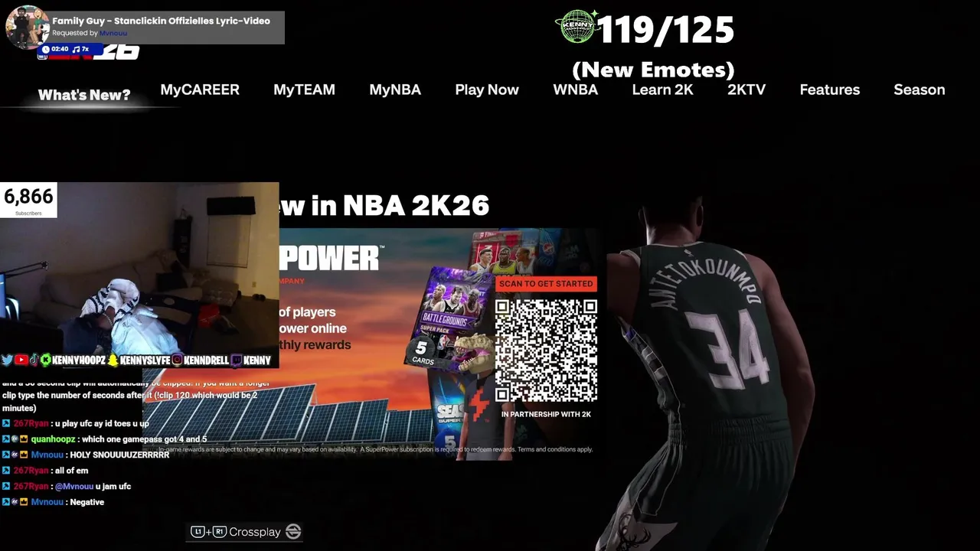
Task: Click the Snapchat ghost icon before KENNYSLYFE
Action: (113, 360)
